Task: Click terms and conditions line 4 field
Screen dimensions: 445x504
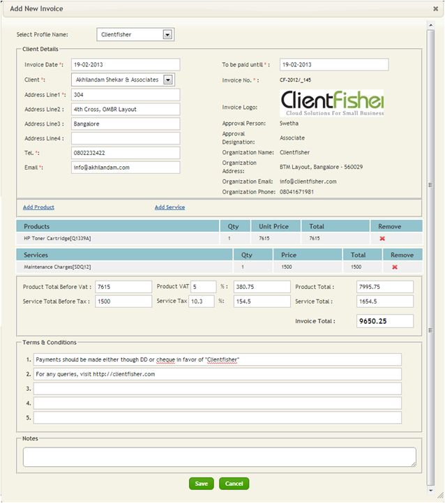Action: point(218,403)
